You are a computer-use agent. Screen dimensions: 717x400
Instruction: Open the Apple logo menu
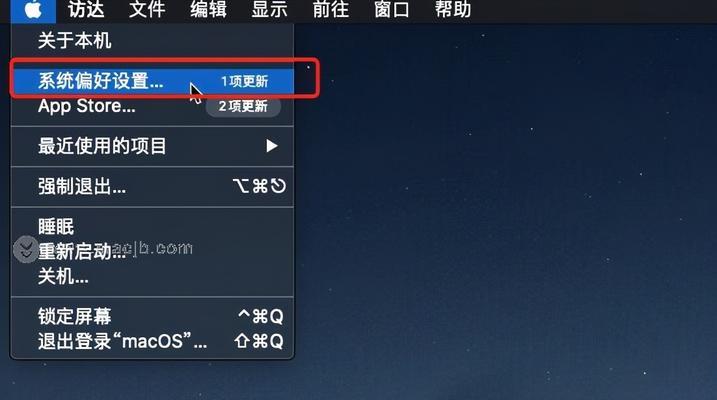pyautogui.click(x=33, y=10)
